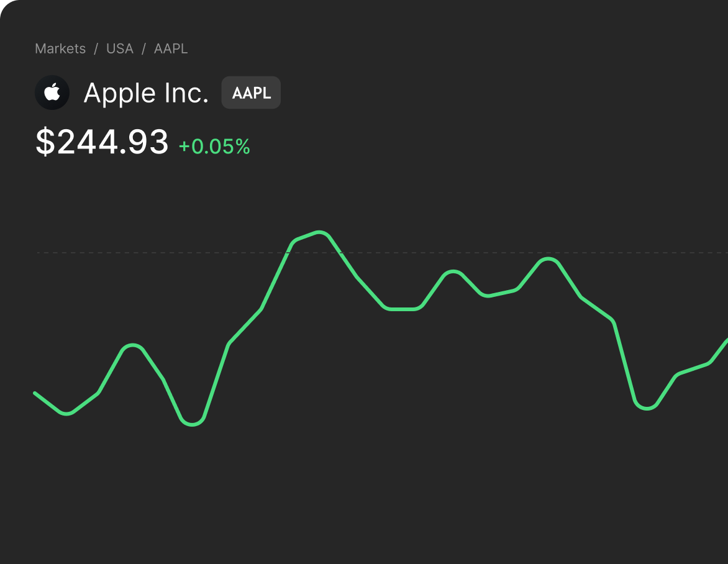The image size is (728, 564).
Task: Click the Apple logo icon
Action: (x=52, y=93)
